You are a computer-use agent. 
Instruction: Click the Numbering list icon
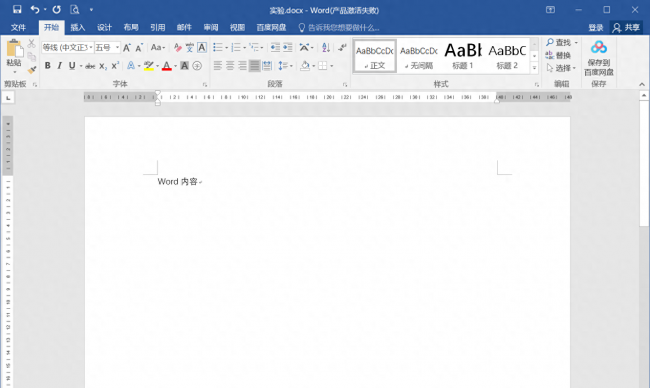point(236,47)
